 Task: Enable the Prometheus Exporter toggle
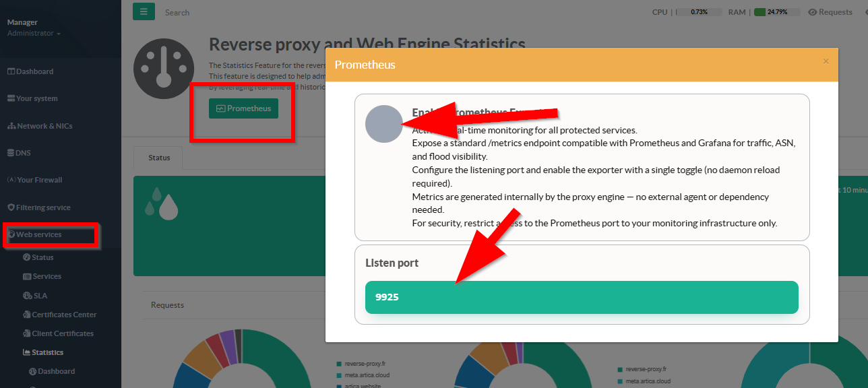383,124
